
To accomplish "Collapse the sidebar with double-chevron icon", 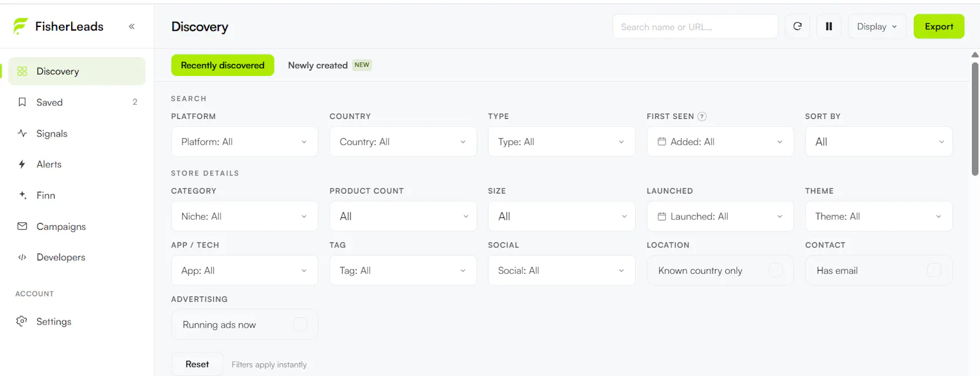I will click(x=132, y=26).
